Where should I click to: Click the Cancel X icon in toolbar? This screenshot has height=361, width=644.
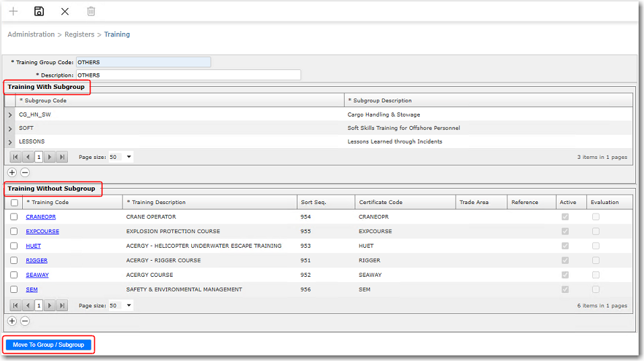click(65, 11)
